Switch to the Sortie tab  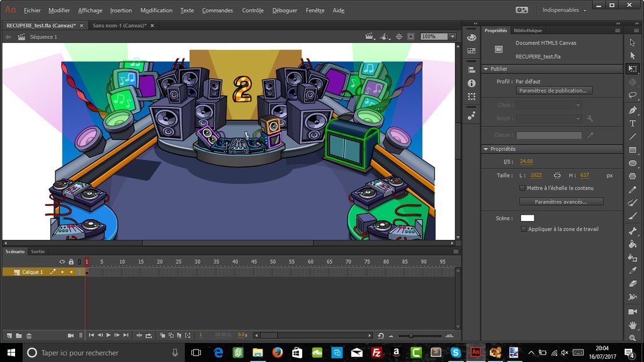[38, 251]
